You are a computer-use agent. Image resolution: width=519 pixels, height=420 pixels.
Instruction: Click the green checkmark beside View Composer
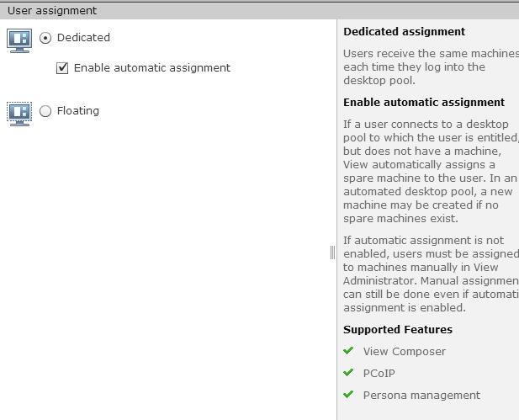(x=348, y=351)
